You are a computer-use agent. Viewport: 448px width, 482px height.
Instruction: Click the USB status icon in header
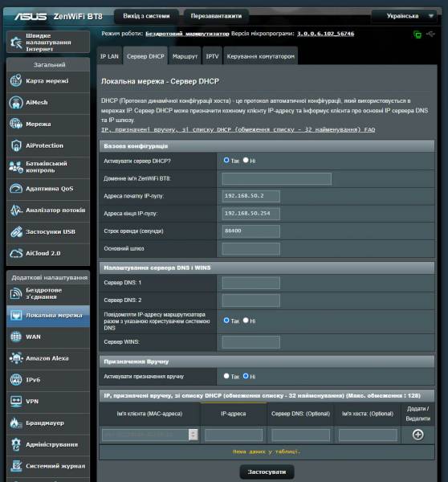click(431, 34)
